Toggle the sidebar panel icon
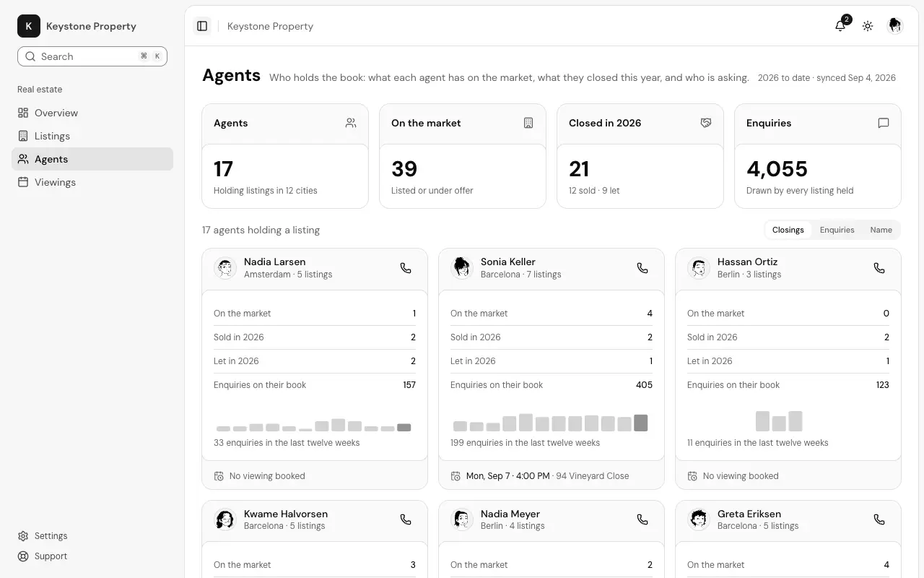The height and width of the screenshot is (578, 924). (202, 26)
